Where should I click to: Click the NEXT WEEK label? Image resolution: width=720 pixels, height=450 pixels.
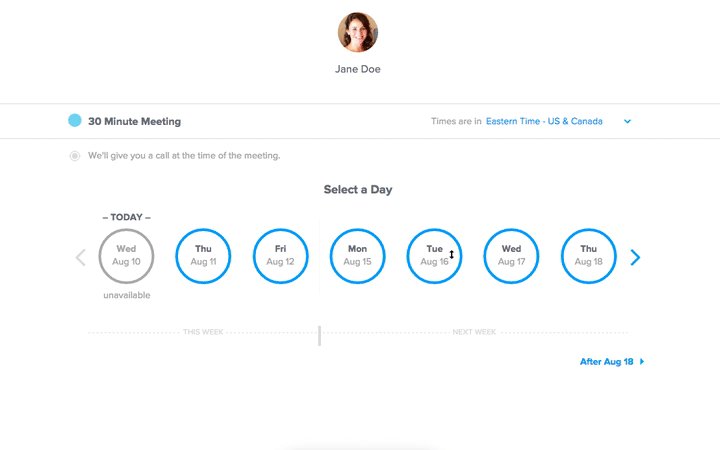click(474, 332)
